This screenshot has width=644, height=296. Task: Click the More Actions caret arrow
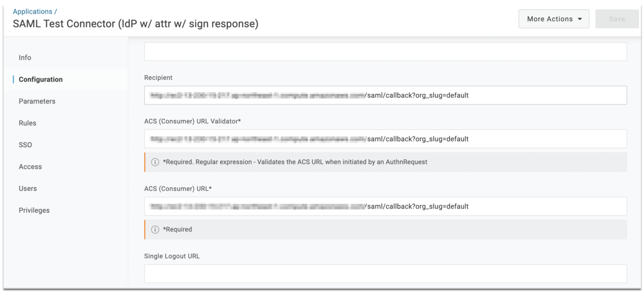[580, 19]
